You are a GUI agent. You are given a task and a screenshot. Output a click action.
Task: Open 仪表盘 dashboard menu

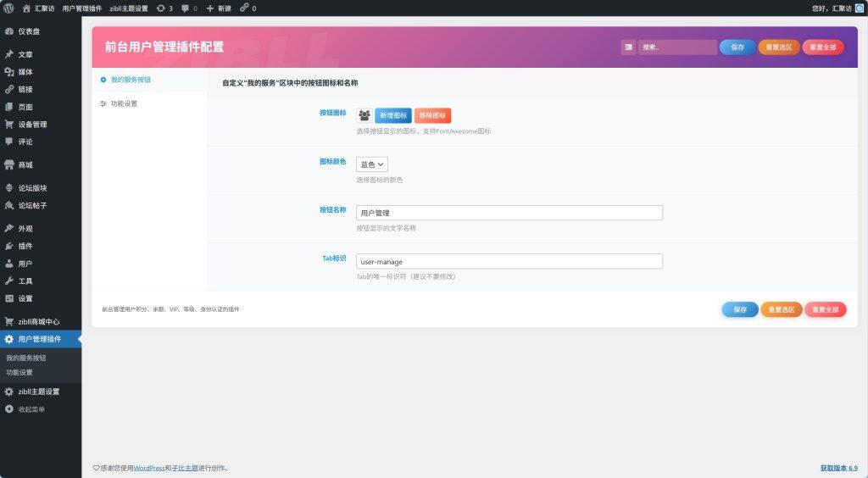pyautogui.click(x=41, y=31)
